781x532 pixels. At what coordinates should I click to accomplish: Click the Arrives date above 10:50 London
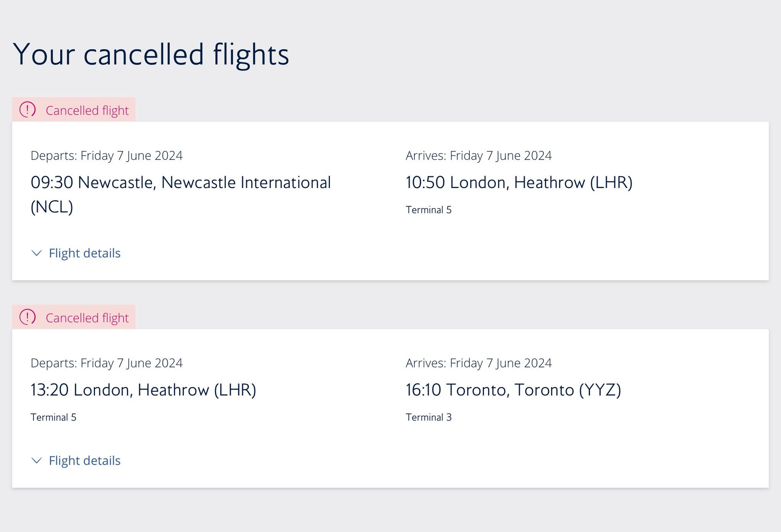(x=478, y=156)
